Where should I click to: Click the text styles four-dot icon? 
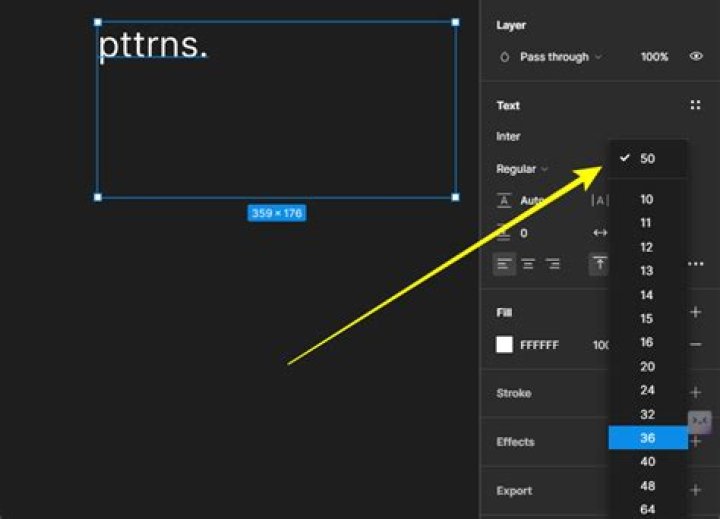pos(695,105)
